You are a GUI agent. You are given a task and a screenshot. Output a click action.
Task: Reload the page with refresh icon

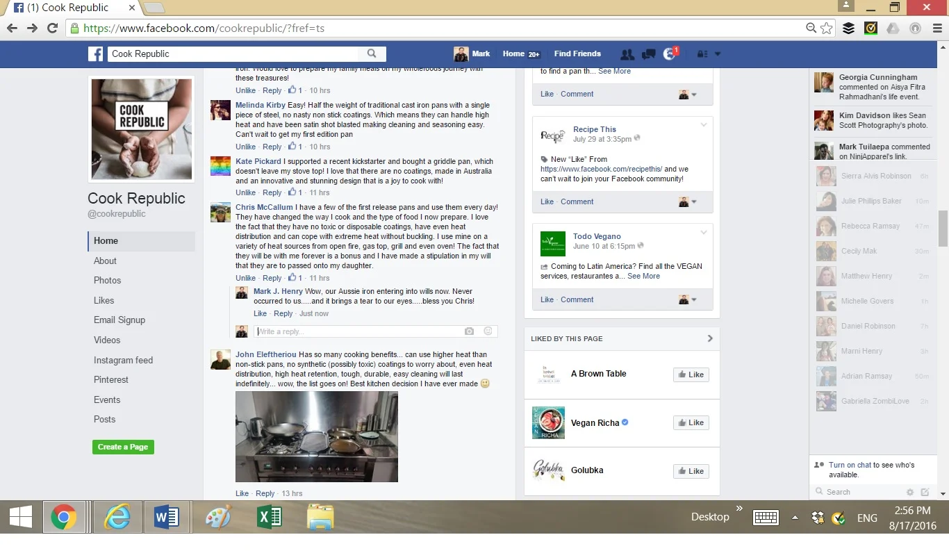point(52,28)
